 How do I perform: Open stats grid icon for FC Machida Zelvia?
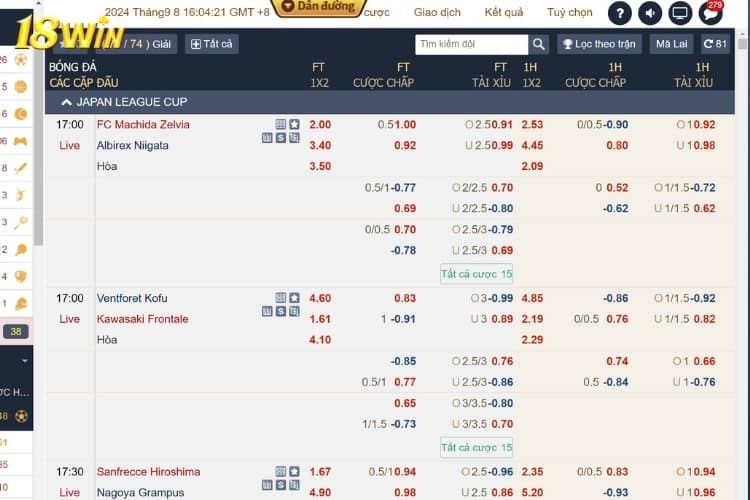pos(281,124)
